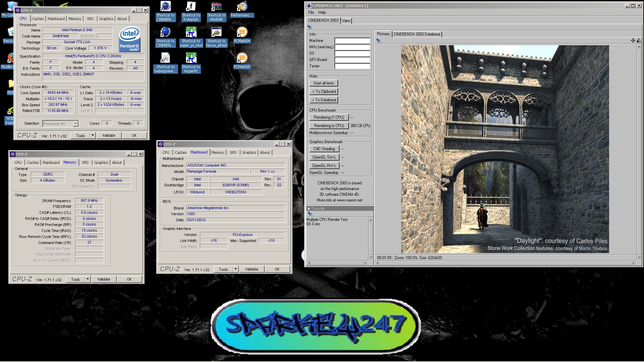Click the pin icon above the Console output
Screen dimensions: 644x362
point(310,214)
